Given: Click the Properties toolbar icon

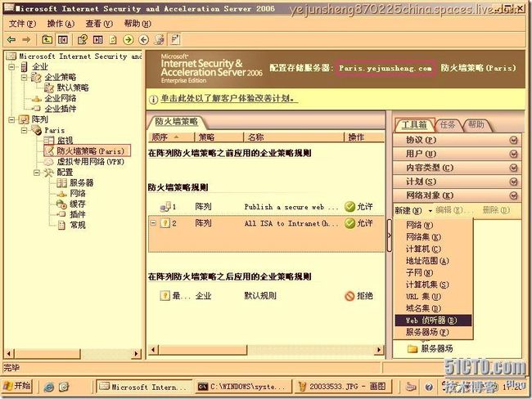Looking at the screenshot, I should [x=82, y=40].
